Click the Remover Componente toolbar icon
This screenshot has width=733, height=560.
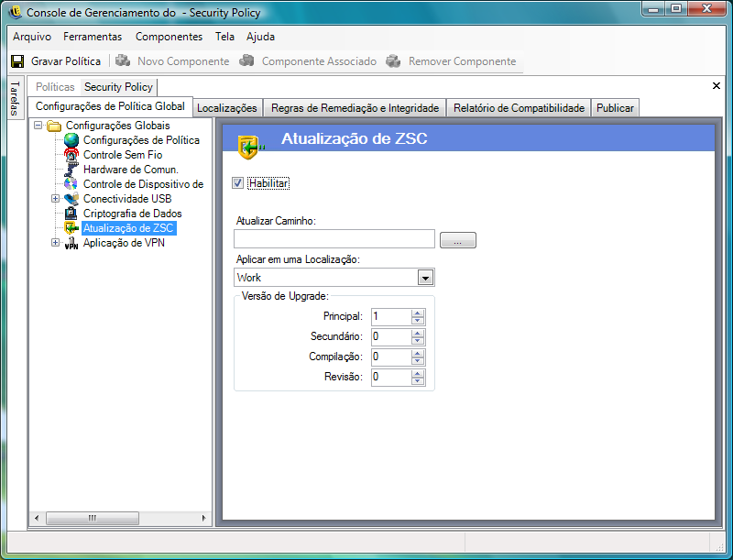[x=394, y=60]
